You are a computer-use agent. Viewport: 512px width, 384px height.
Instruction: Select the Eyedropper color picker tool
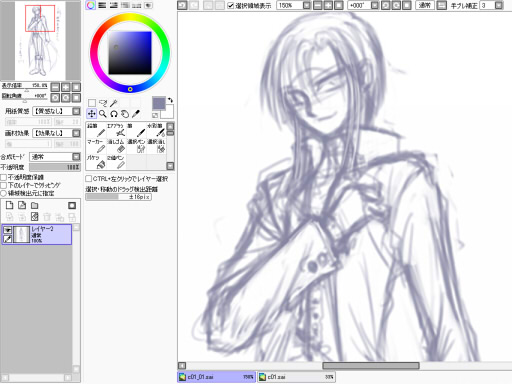[x=136, y=114]
